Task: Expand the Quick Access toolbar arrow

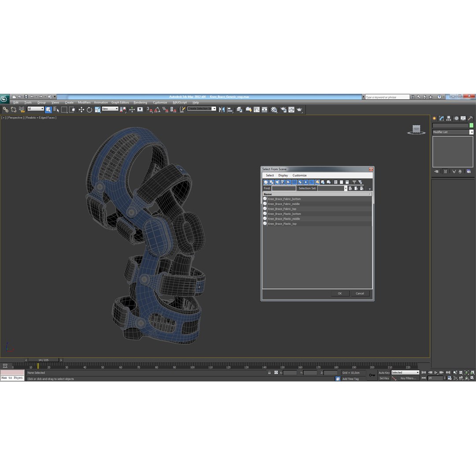Action: click(55, 97)
